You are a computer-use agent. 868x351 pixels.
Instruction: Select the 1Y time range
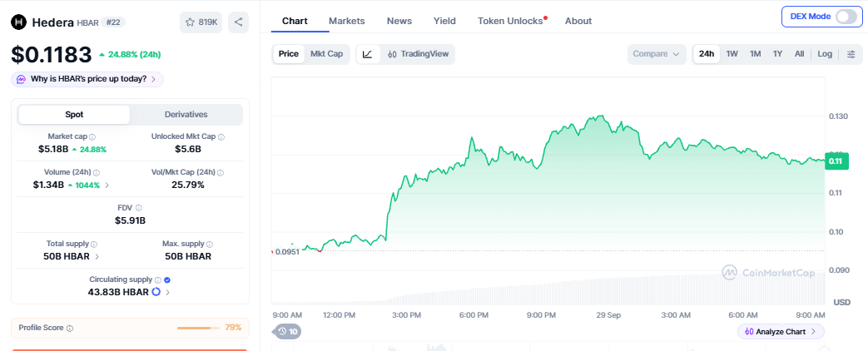point(778,54)
